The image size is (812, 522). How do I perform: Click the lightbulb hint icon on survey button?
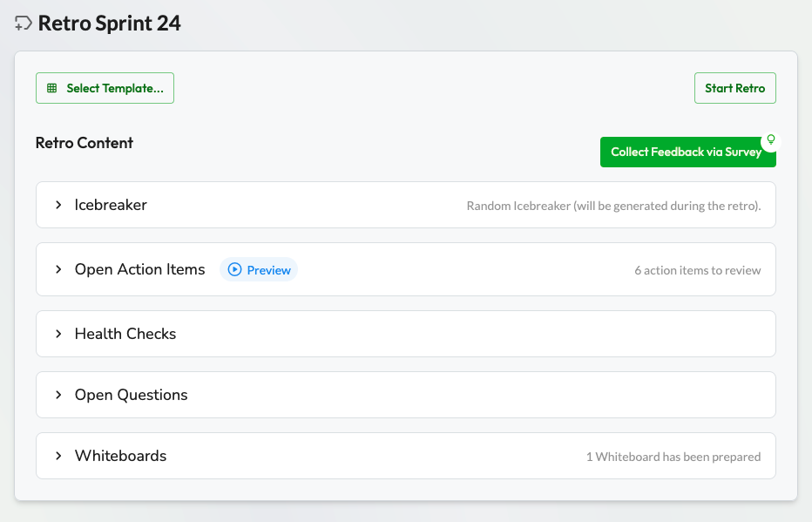769,139
